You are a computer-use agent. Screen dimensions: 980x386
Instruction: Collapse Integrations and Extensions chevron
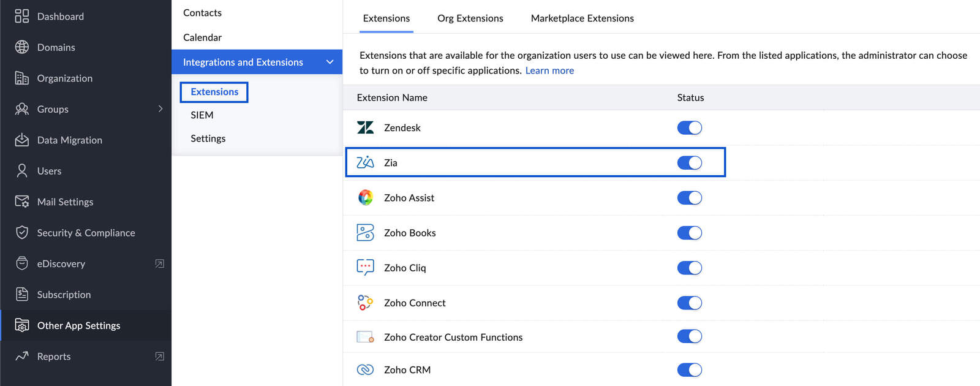tap(330, 62)
